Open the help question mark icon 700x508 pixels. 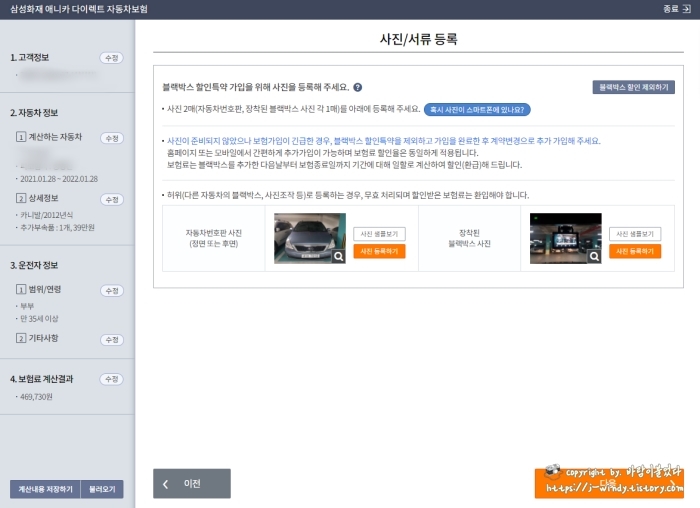coord(358,87)
